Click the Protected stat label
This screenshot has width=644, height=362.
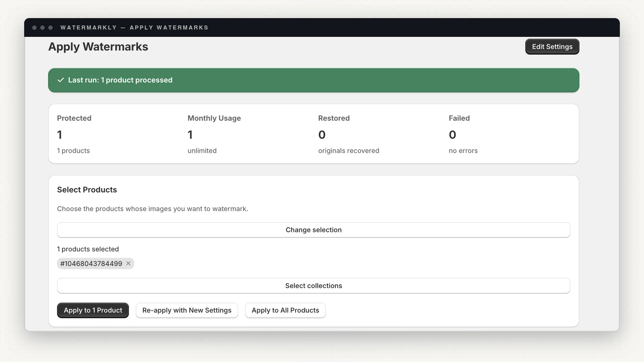point(74,118)
